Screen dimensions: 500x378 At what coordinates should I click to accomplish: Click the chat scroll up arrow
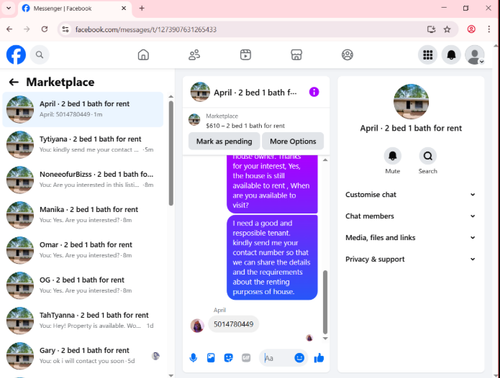point(325,160)
